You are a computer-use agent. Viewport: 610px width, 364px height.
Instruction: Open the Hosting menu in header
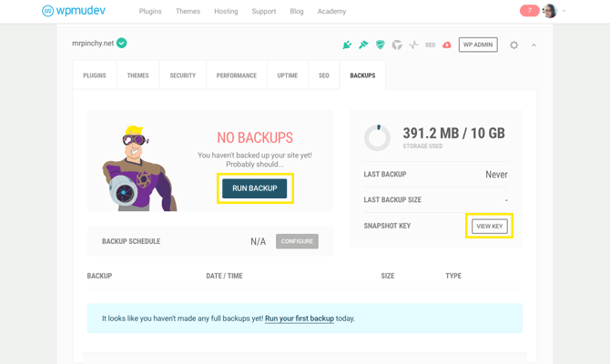tap(226, 11)
